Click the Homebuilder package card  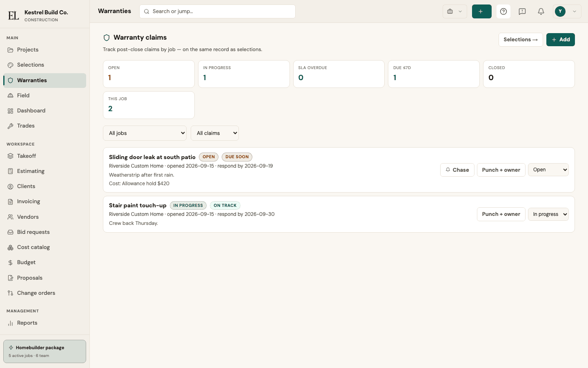pyautogui.click(x=45, y=352)
